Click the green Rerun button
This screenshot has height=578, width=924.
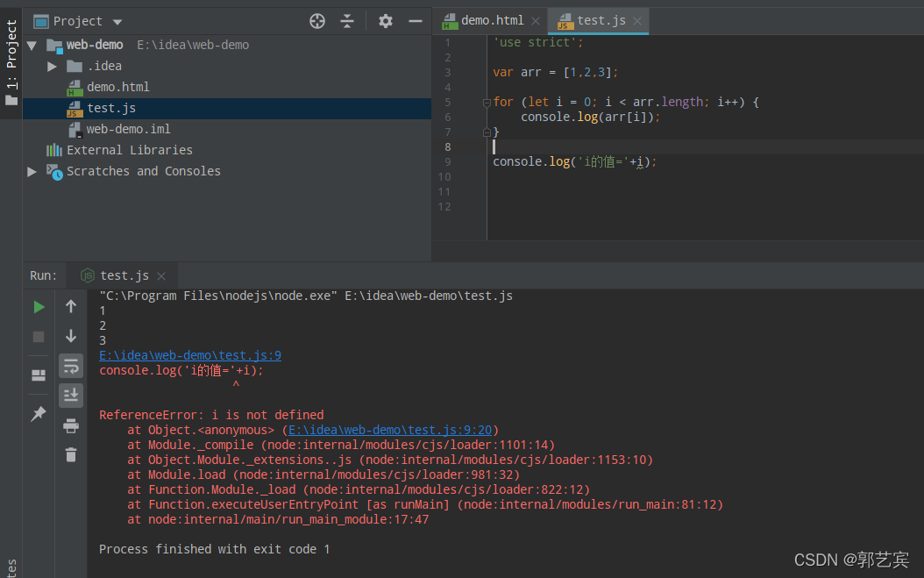coord(39,307)
